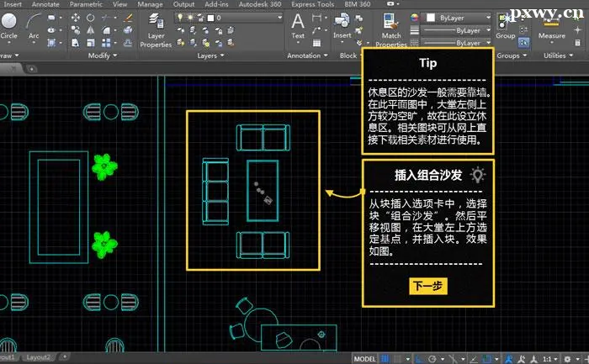The image size is (589, 364).
Task: Toggle group selection on/off in Groups panel
Action: point(523,43)
